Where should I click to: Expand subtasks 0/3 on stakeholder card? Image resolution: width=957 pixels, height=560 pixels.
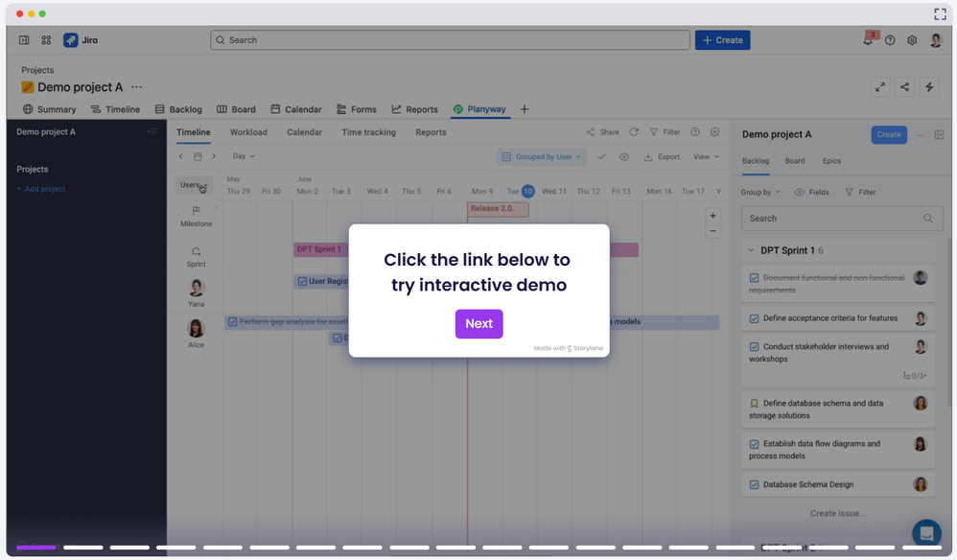pos(915,376)
